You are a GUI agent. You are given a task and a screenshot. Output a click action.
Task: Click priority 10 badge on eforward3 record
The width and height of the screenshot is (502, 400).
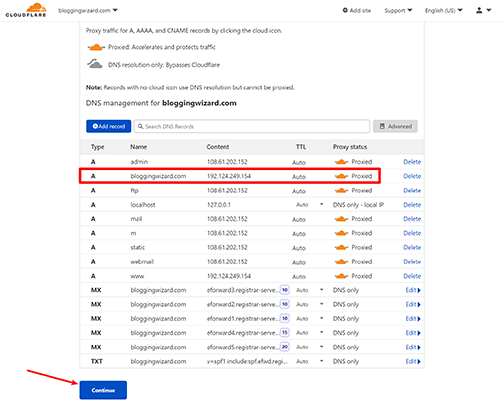pyautogui.click(x=285, y=290)
